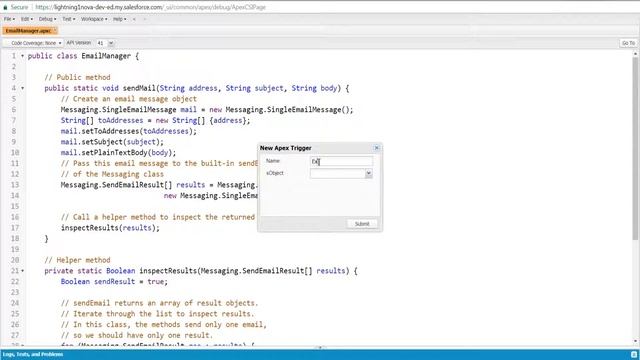Click the Secure padlock icon in address bar
Screen dimensions: 640x360
[5, 7]
